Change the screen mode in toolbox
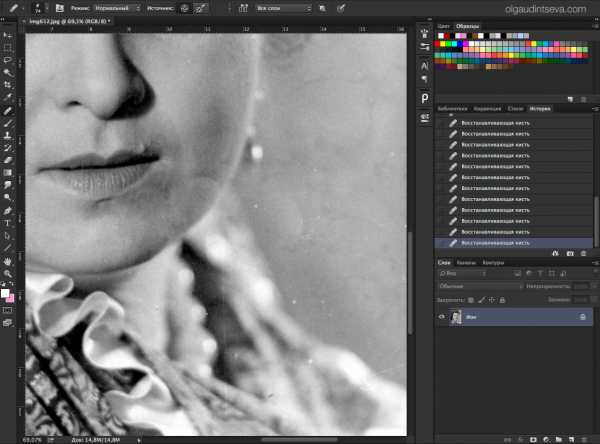This screenshot has height=444, width=600. [x=7, y=323]
